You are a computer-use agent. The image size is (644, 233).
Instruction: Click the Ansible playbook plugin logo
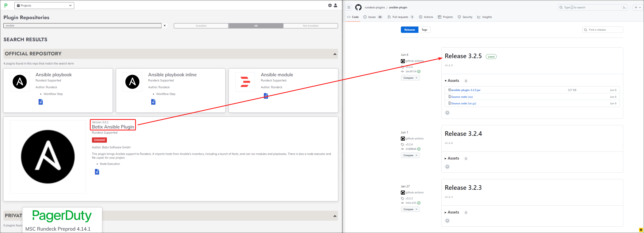coord(20,82)
